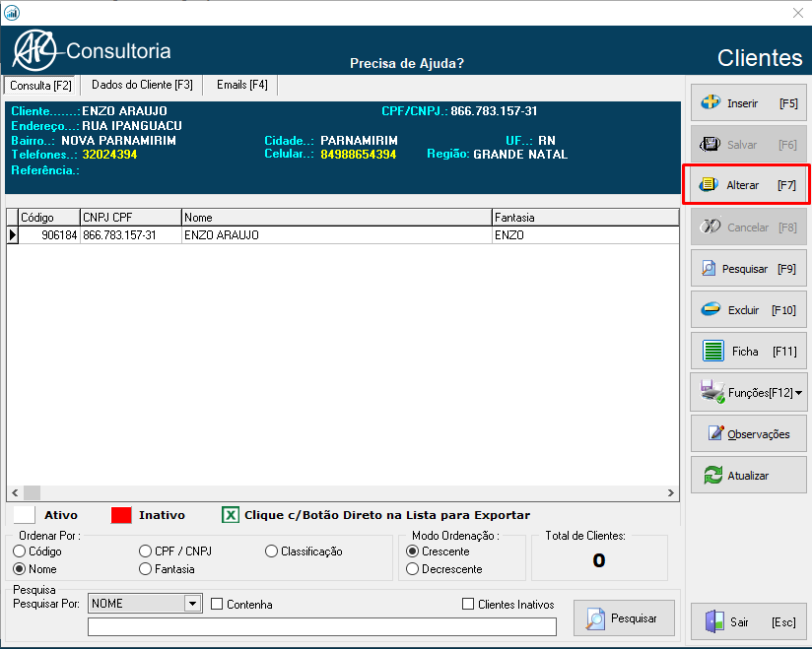812x649 pixels.
Task: Click the Excluir [F10] label
Action: click(762, 310)
